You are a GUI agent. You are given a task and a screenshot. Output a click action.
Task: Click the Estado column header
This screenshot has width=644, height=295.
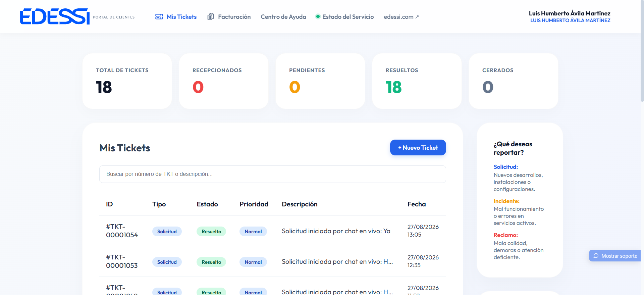coord(207,204)
